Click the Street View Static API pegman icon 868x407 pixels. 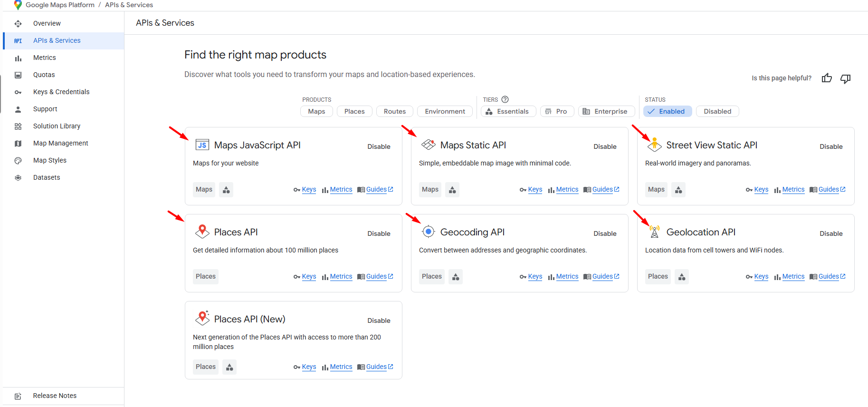[655, 144]
